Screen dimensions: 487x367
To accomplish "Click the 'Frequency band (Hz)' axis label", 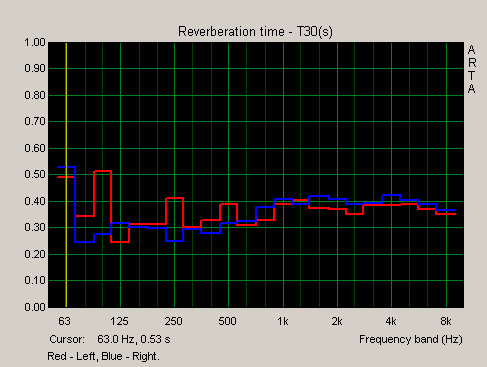I will (x=411, y=339).
